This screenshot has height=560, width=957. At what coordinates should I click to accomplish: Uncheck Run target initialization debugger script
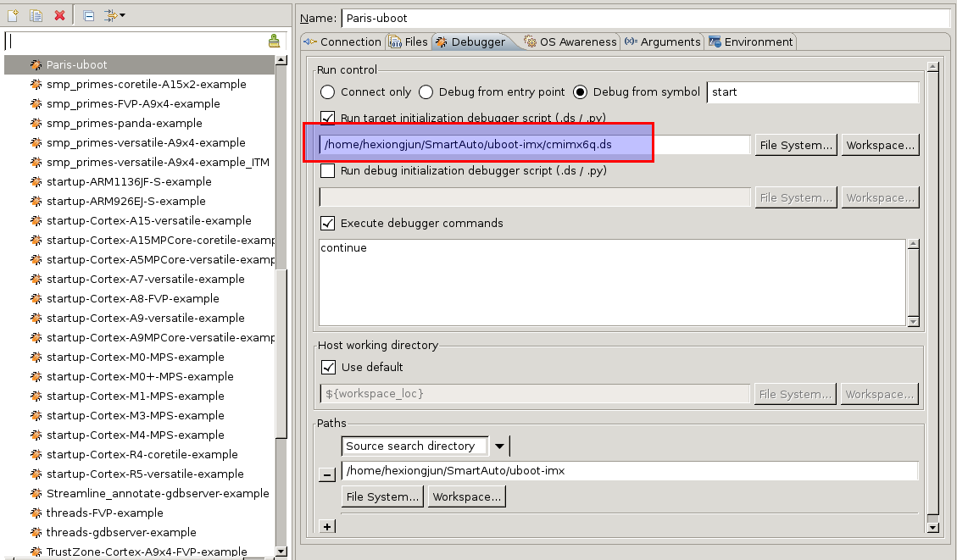pyautogui.click(x=327, y=118)
